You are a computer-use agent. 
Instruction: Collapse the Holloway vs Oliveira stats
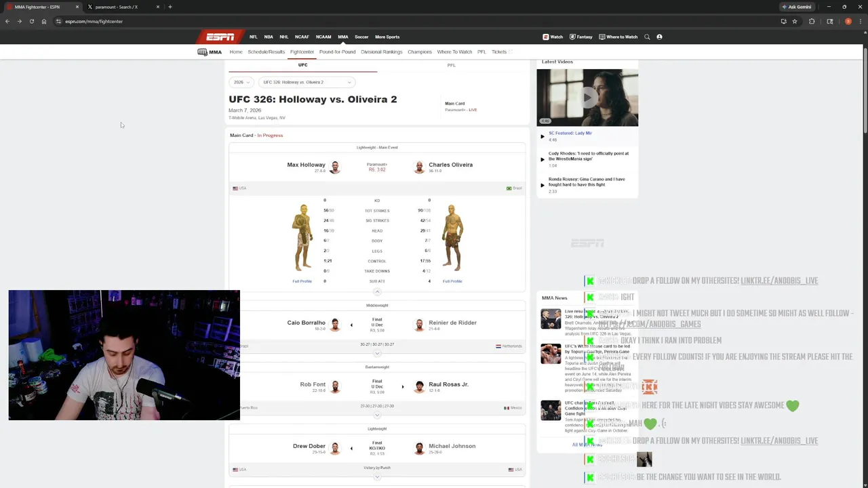point(377,291)
